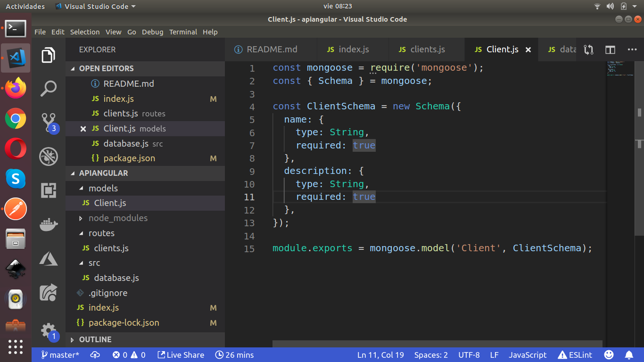Screen dimensions: 644x362
Task: Select package.json in Open Editors
Action: pos(145,158)
